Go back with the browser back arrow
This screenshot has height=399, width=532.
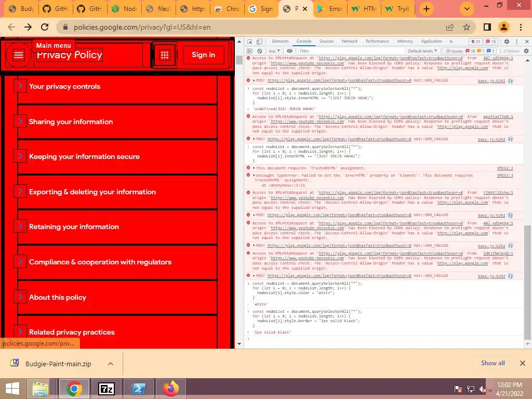pos(11,27)
